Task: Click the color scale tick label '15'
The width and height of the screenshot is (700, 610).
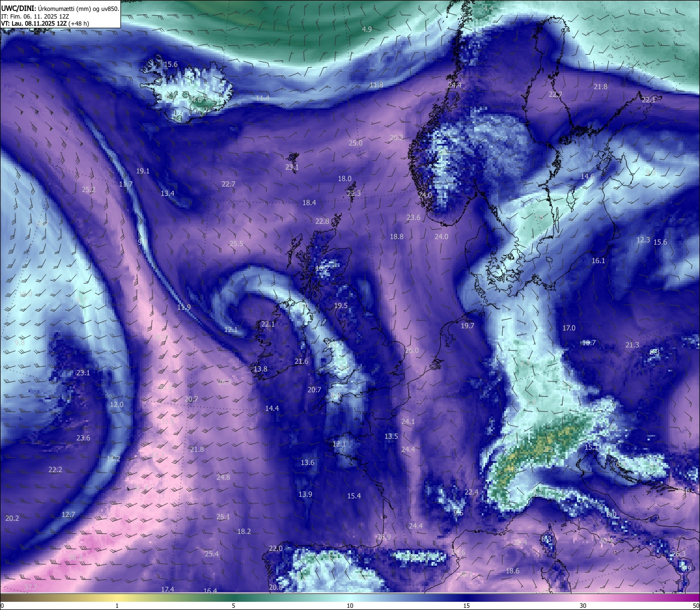Action: click(466, 606)
